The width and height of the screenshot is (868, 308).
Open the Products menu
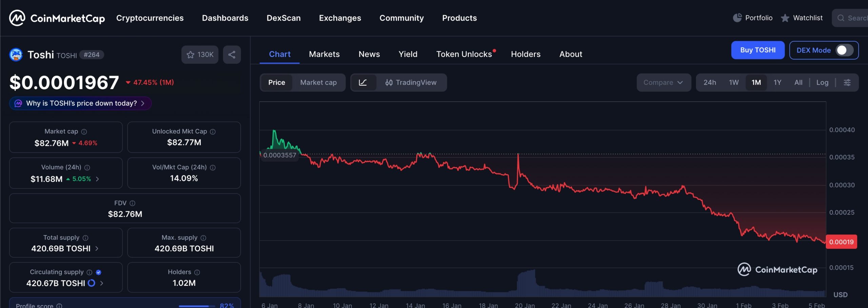(459, 18)
